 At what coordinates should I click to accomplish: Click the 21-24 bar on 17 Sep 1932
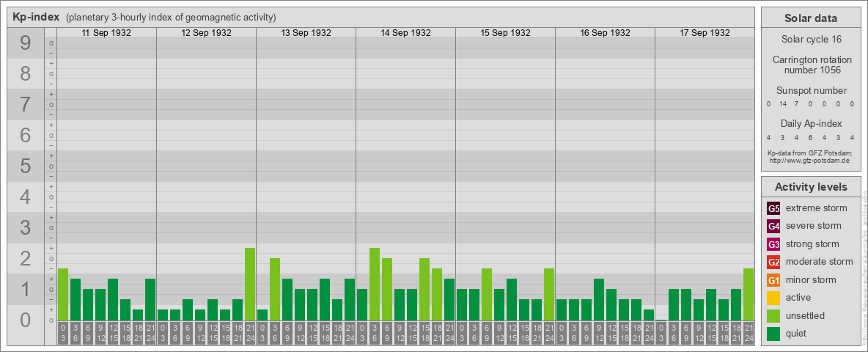point(749,295)
